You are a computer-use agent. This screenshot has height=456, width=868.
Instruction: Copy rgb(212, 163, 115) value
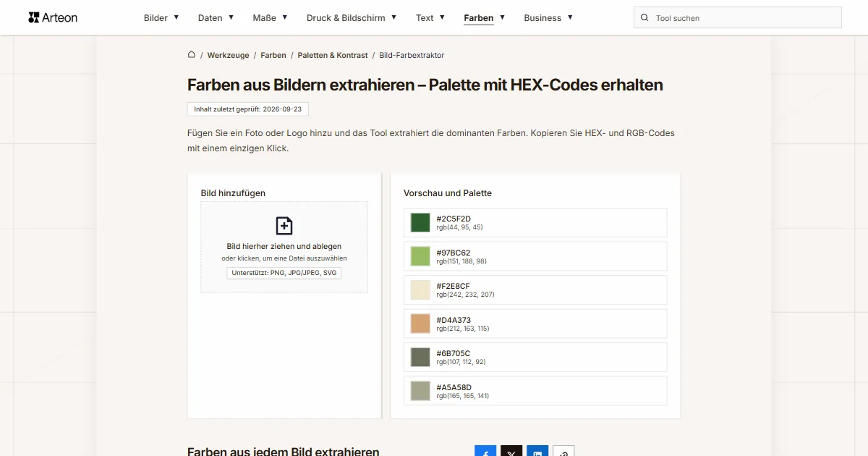[x=463, y=329]
